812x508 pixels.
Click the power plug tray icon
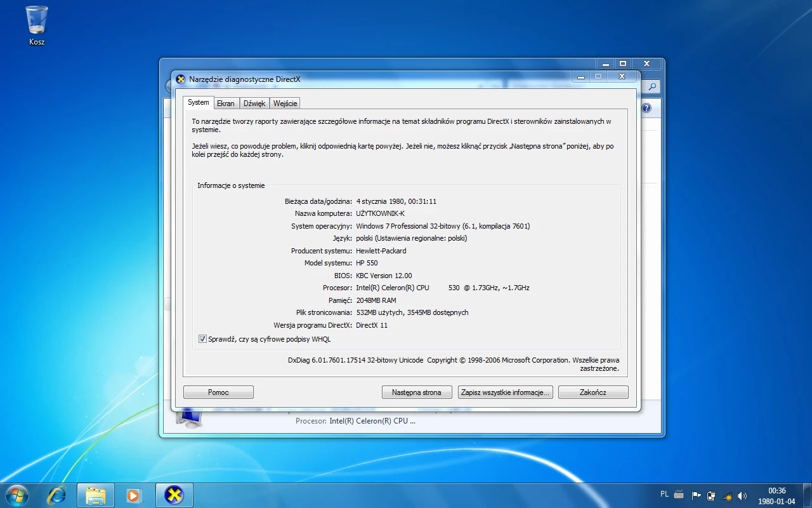click(711, 495)
